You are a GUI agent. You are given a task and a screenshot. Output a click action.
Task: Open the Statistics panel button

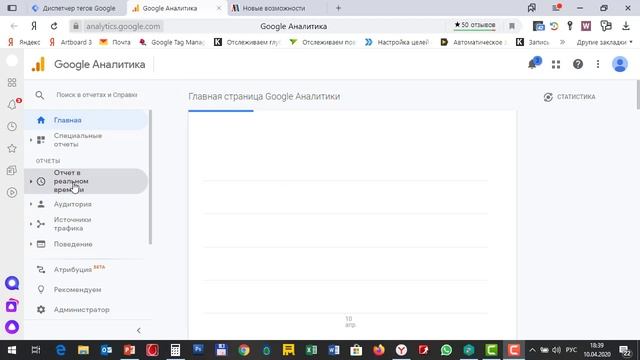pyautogui.click(x=569, y=97)
